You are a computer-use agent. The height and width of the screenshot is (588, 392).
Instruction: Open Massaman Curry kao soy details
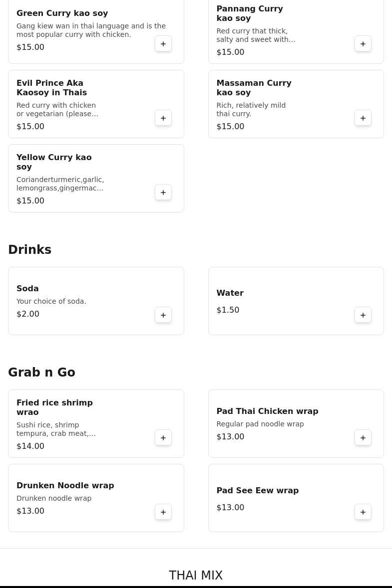click(254, 88)
